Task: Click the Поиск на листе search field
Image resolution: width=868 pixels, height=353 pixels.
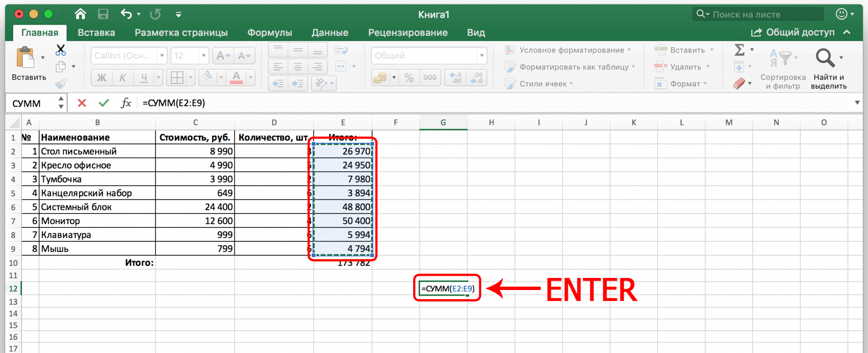Action: (x=758, y=14)
